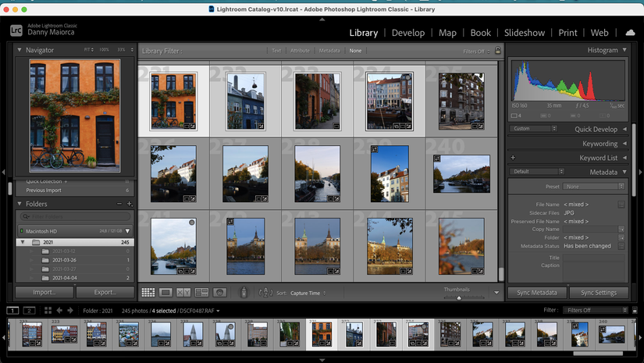Open the Print module
Viewport: 644px width, 363px height.
click(568, 33)
